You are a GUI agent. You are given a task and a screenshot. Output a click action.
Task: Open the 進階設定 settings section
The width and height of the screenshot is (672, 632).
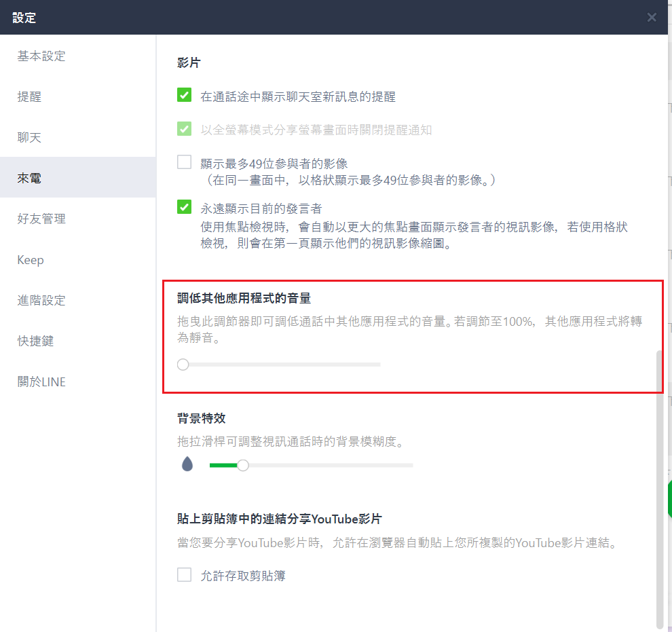(77, 300)
